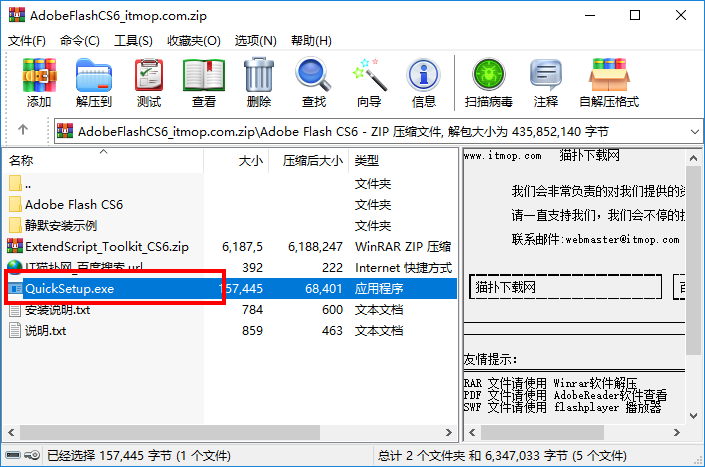Screen dimensions: 705x467
Task: Click the 解压到 (Extract to) toolbar icon
Action: [x=94, y=75]
